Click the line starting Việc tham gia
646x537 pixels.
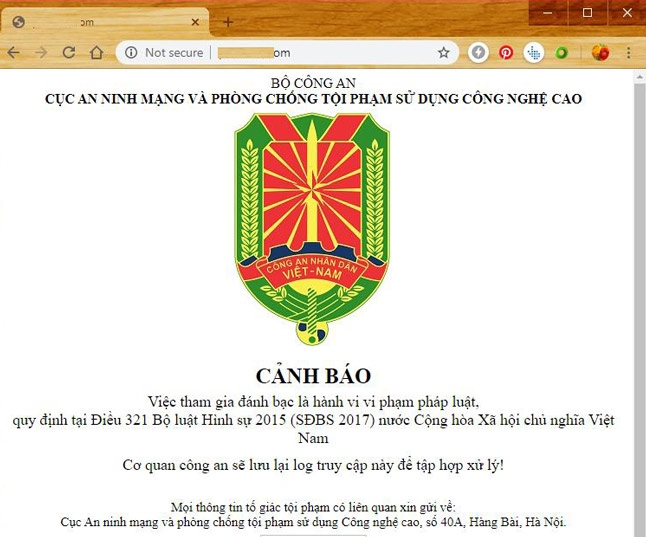click(x=313, y=401)
